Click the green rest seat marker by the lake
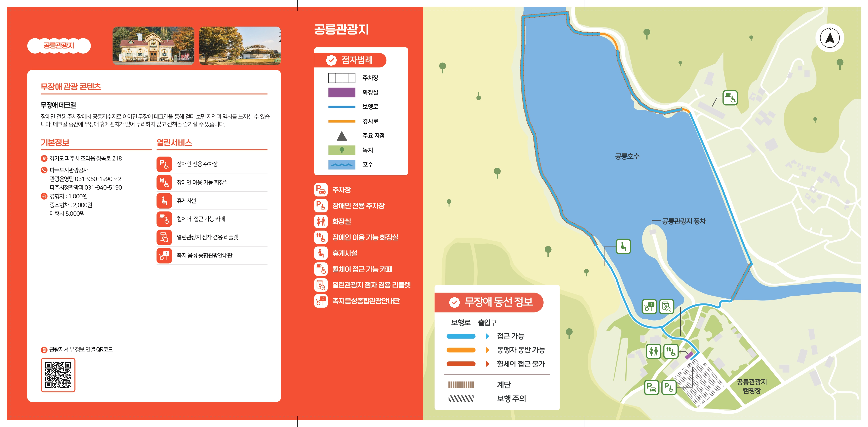 coord(623,246)
